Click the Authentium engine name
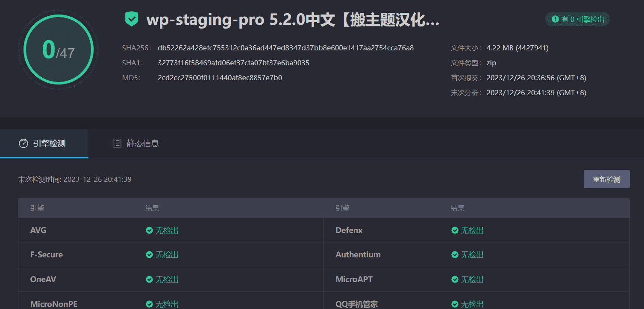Screen dimensions: 644x309 click(x=358, y=255)
